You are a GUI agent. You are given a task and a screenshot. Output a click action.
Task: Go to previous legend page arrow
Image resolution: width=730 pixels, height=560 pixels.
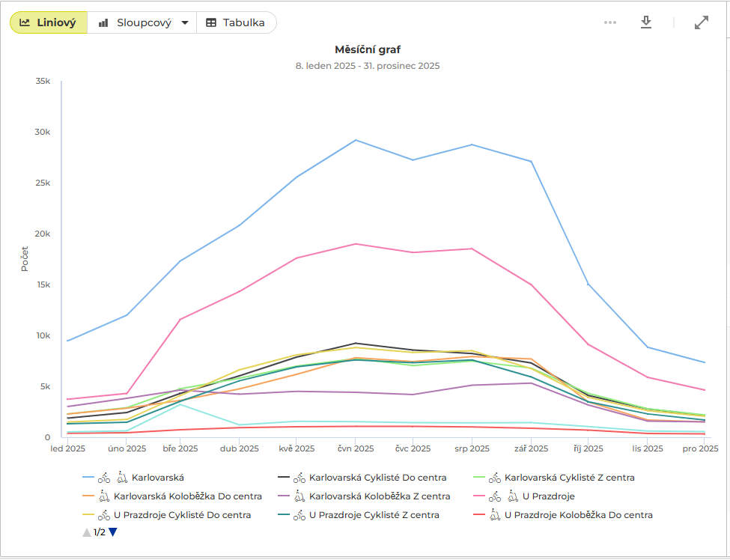[x=87, y=532]
